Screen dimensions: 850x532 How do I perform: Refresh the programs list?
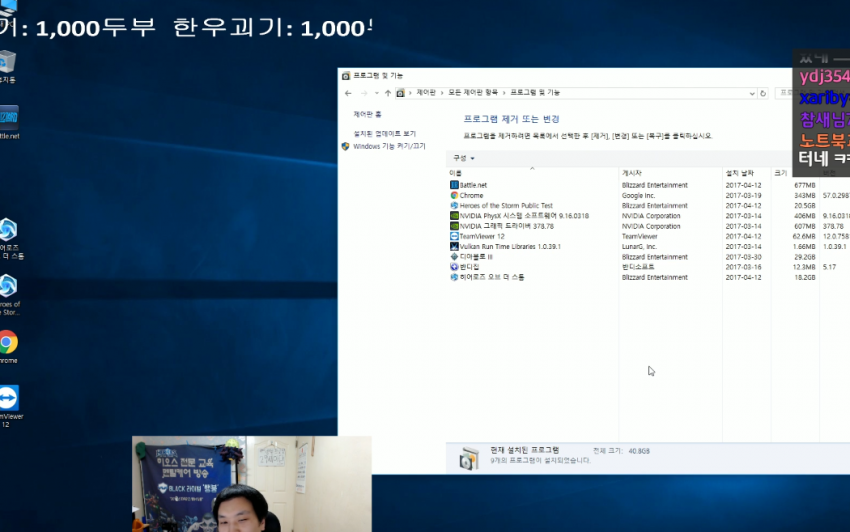(x=763, y=93)
